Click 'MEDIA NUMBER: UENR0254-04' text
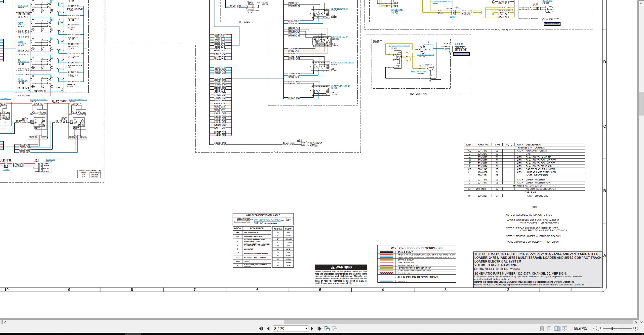644x335 pixels. [497, 269]
